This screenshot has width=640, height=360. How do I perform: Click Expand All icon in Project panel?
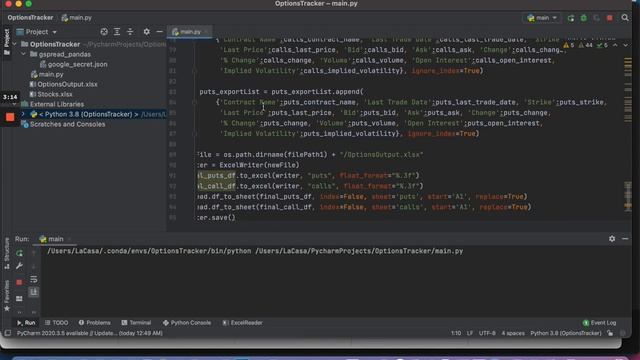point(117,32)
